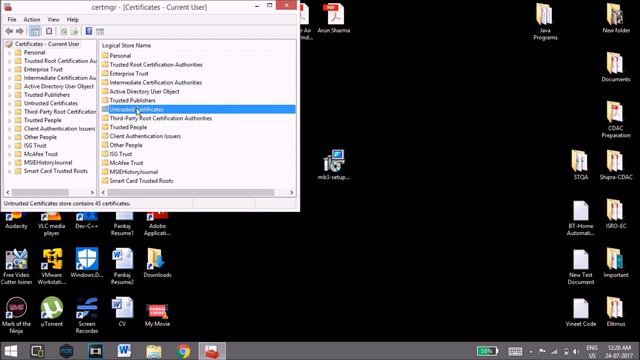Select Untrusted Certificates highlighted list row
Screen dimensions: 640x360
[x=198, y=109]
